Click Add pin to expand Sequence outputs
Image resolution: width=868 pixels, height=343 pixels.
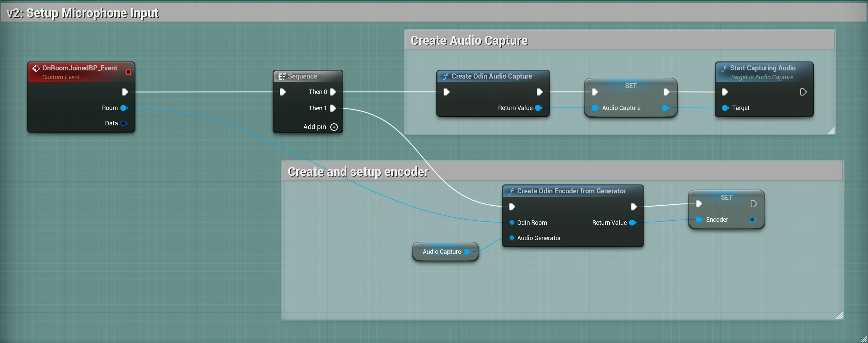[334, 127]
